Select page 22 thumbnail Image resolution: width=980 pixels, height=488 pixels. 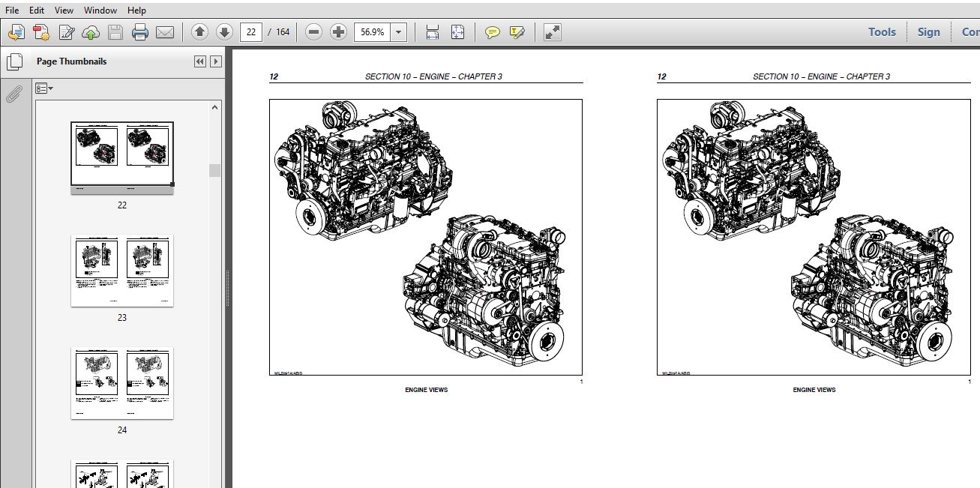click(x=122, y=158)
